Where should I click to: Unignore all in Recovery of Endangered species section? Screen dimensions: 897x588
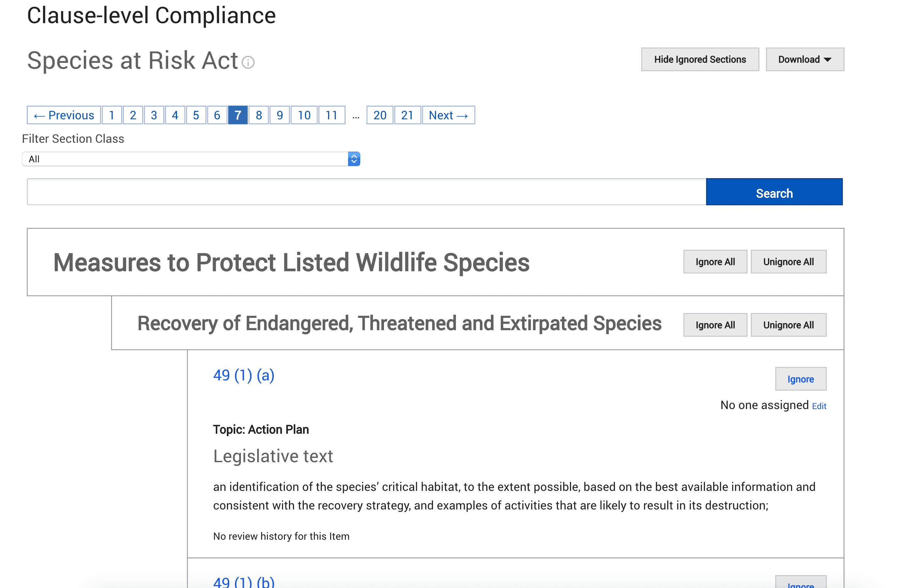788,325
